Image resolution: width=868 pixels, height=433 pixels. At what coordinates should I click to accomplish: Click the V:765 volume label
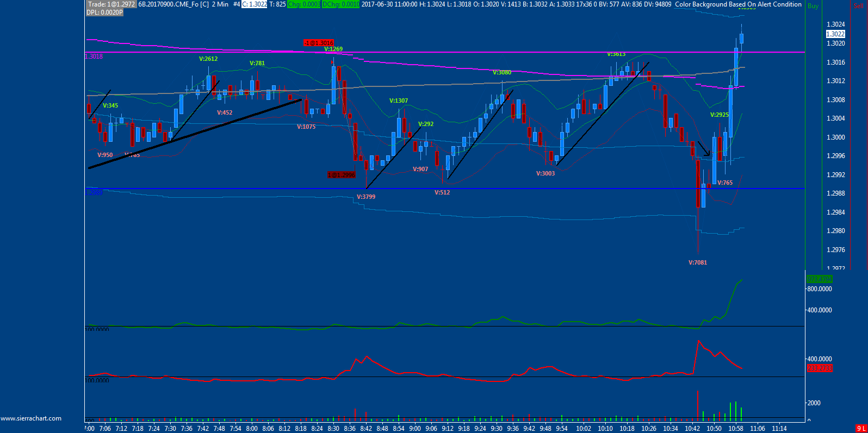click(x=725, y=183)
